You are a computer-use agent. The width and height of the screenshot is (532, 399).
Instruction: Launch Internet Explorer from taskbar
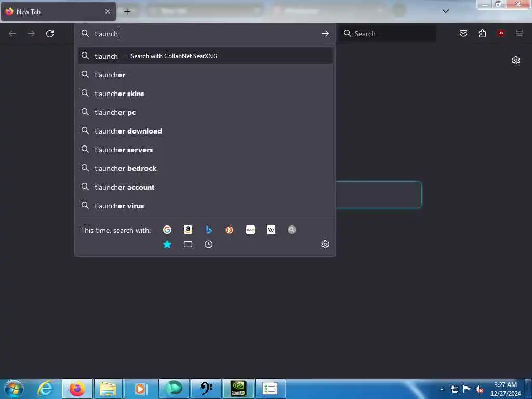pyautogui.click(x=46, y=389)
